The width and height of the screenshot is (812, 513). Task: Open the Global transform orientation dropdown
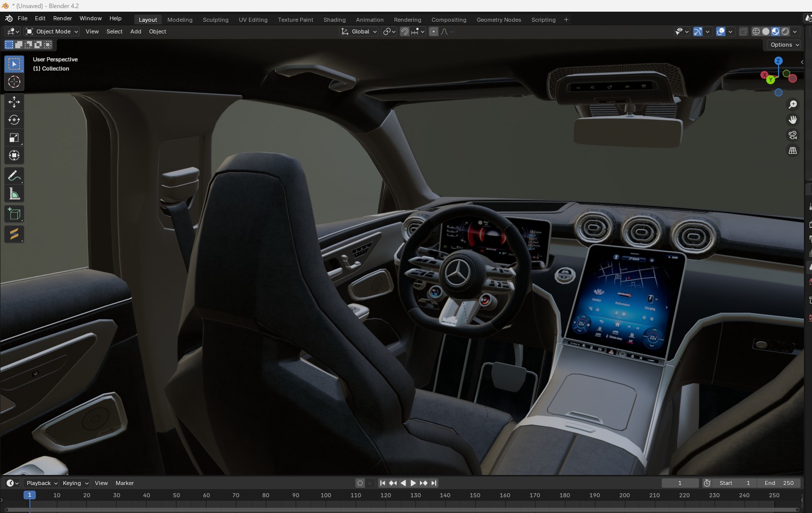click(x=359, y=31)
